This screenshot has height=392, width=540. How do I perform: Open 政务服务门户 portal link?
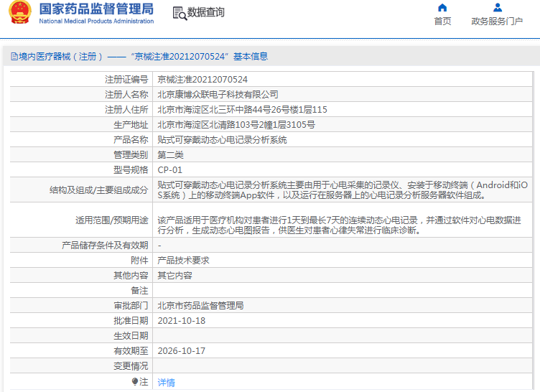click(497, 22)
